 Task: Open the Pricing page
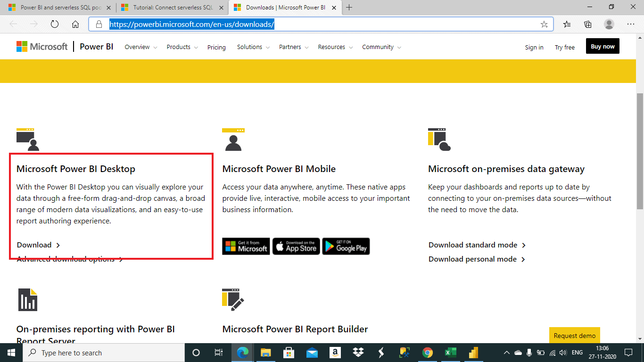(x=216, y=47)
